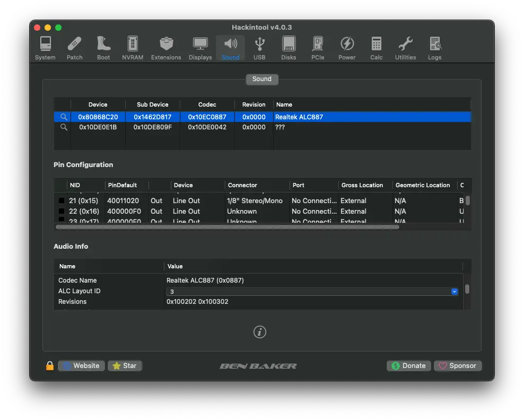Click magnifier icon for Realtek ALC887 row
Viewport: 524px width, 420px height.
point(64,117)
